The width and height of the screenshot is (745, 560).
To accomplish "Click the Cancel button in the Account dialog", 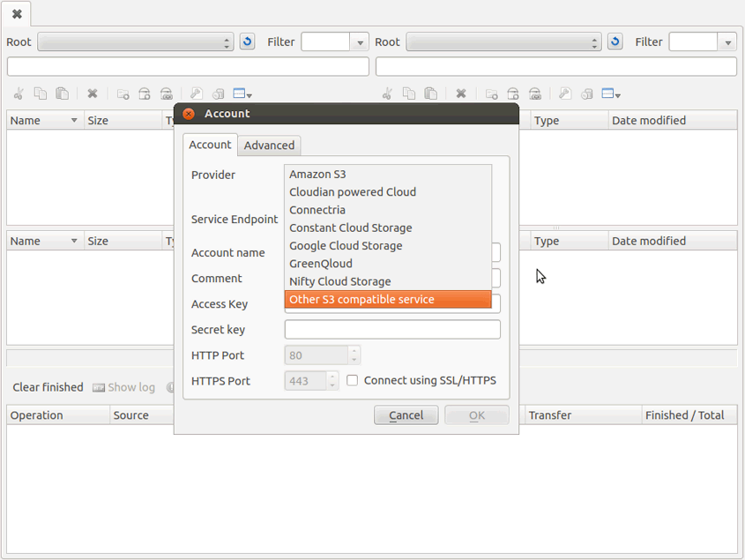I will (406, 414).
